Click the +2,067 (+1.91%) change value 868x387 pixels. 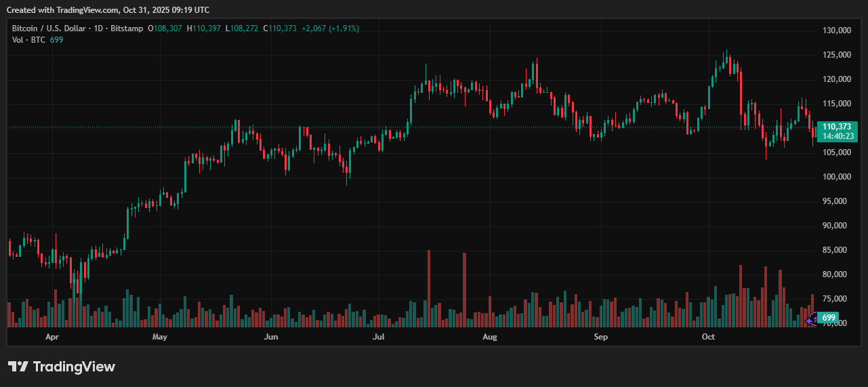coord(330,28)
